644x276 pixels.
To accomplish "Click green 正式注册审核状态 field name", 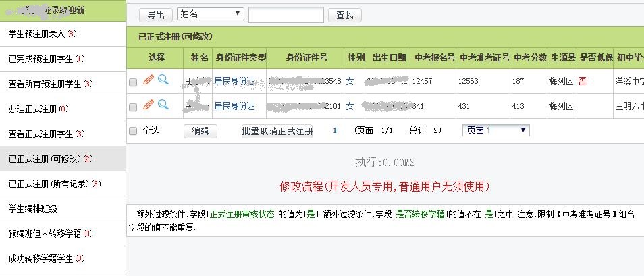I will 242,215.
